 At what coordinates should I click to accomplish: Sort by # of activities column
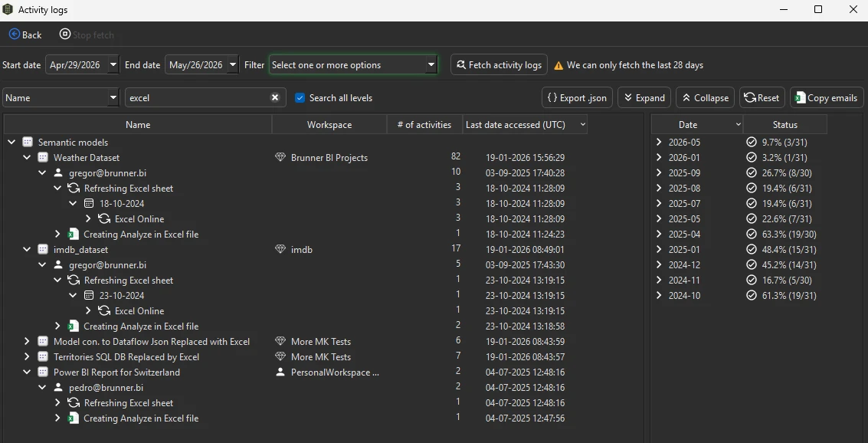tap(424, 125)
